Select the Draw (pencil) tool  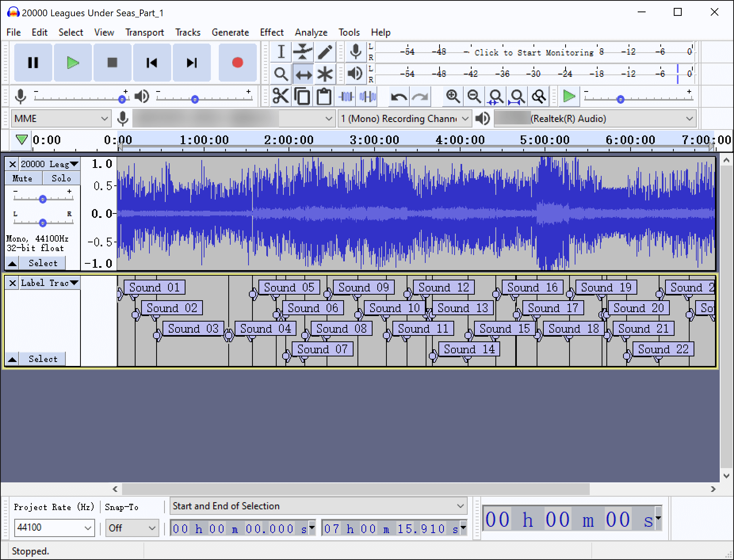tap(325, 52)
